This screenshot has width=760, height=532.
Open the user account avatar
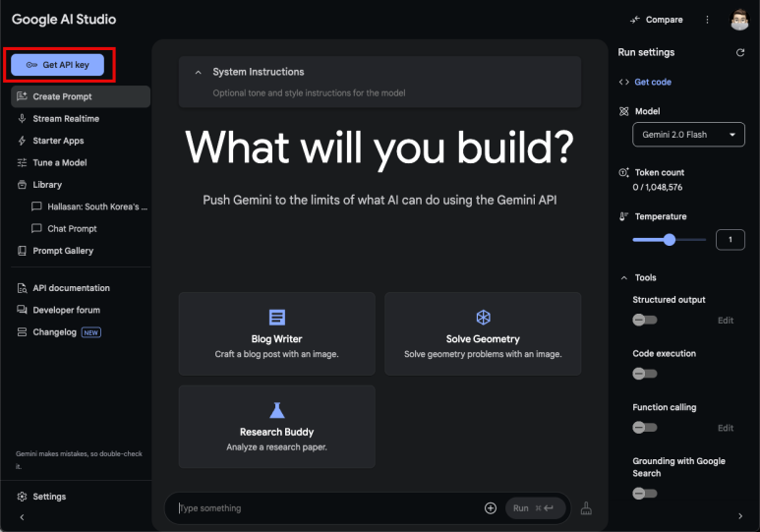(739, 20)
